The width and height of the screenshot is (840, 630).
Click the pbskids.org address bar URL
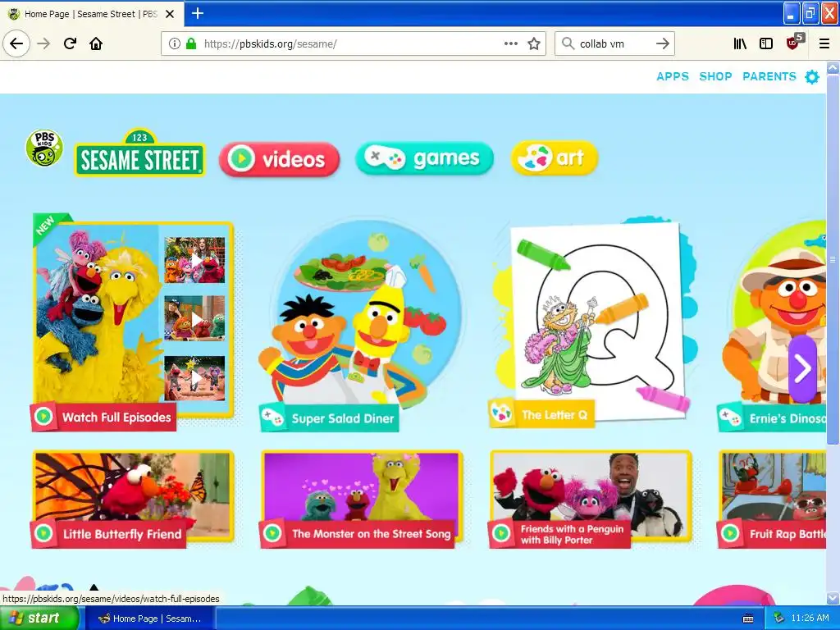tap(271, 44)
